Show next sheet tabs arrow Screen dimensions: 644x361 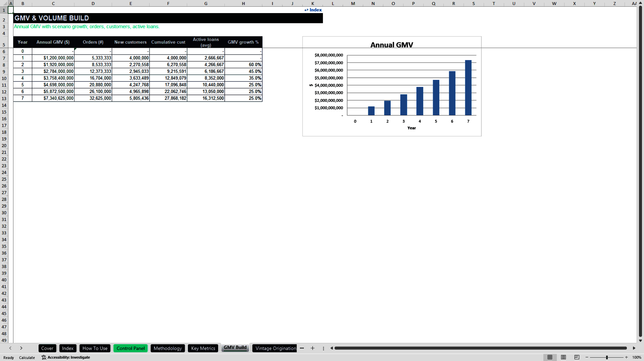21,348
